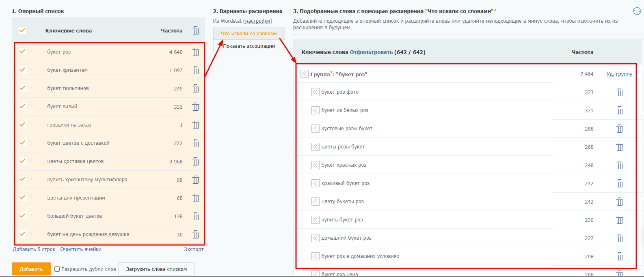This screenshot has width=644, height=277.
Task: Click the refresh icon at top right
Action: tap(637, 11)
